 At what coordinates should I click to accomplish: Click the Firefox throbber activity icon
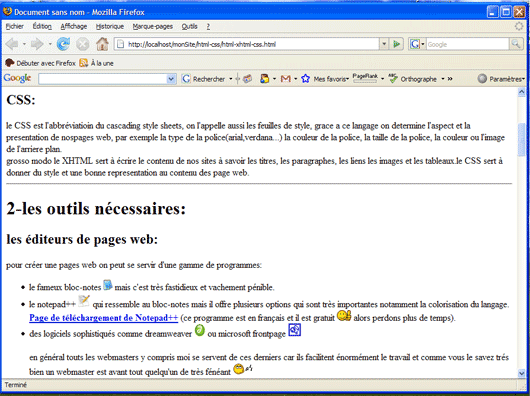click(519, 26)
